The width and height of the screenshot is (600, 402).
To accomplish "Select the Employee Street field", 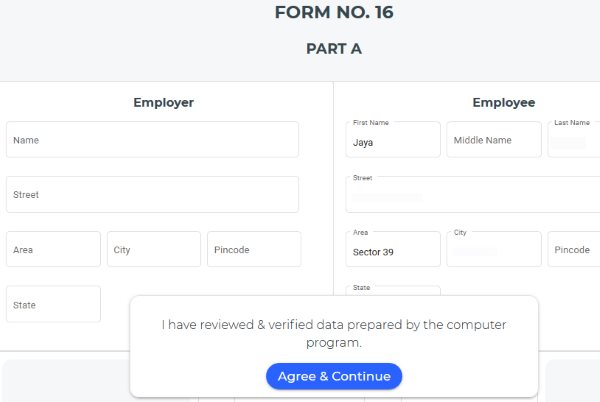I will [472, 195].
